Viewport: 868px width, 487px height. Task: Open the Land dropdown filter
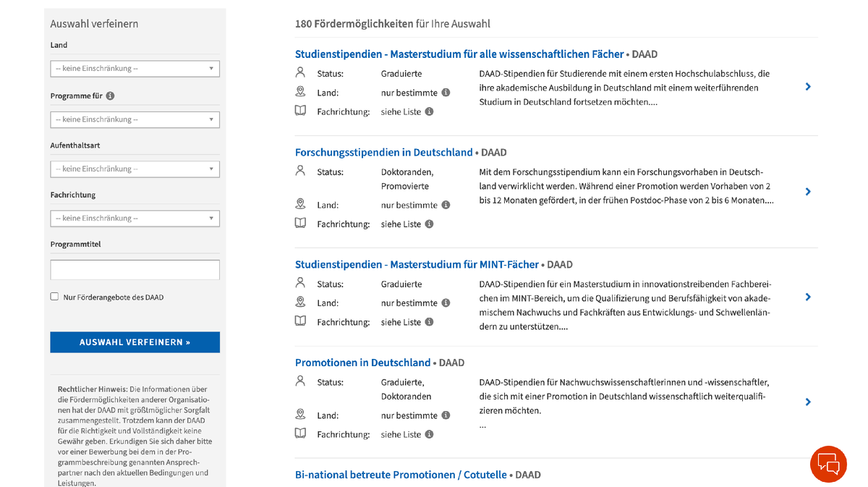pos(135,69)
